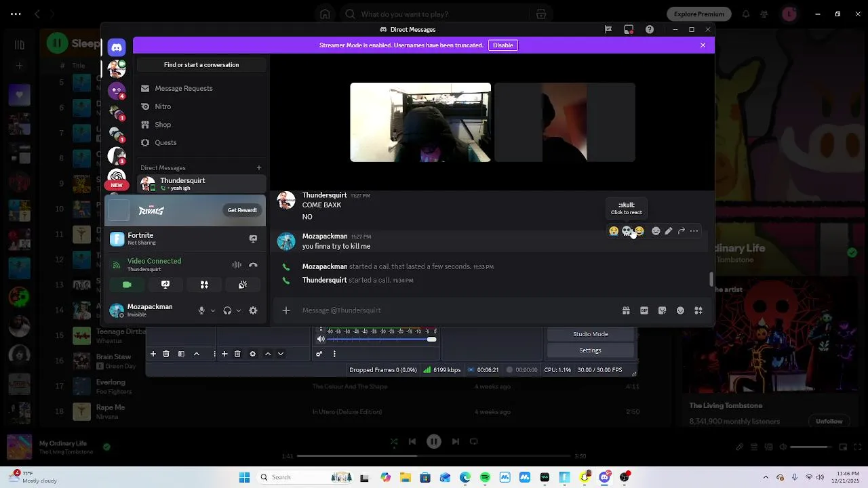Open the activities button in call panel

[204, 285]
